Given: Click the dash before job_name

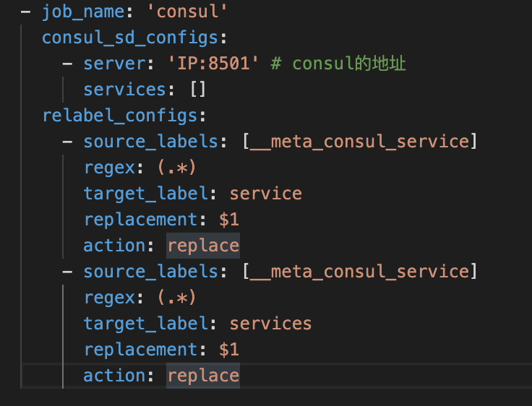Looking at the screenshot, I should tap(26, 12).
